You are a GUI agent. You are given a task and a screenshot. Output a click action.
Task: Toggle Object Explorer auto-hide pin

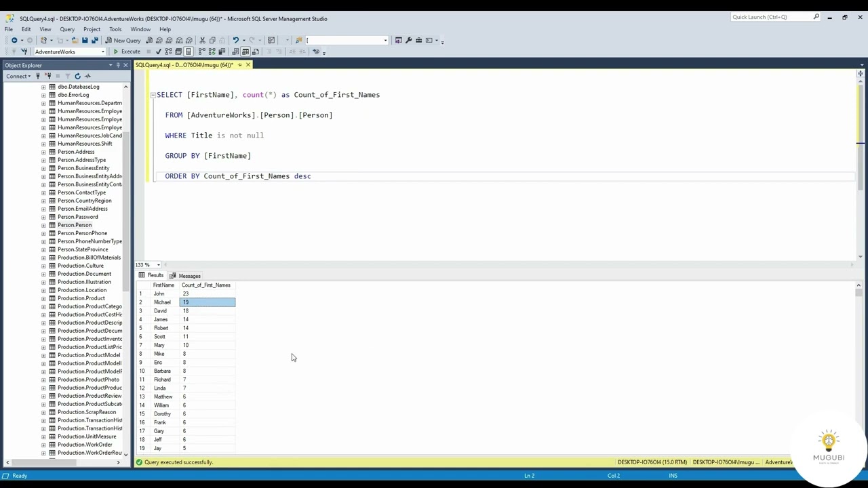[118, 65]
